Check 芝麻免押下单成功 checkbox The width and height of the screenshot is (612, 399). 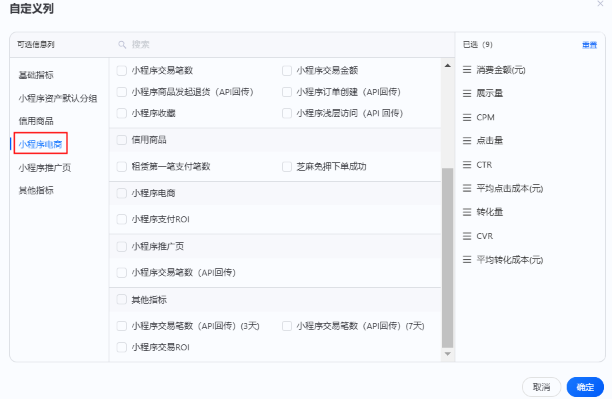point(287,167)
